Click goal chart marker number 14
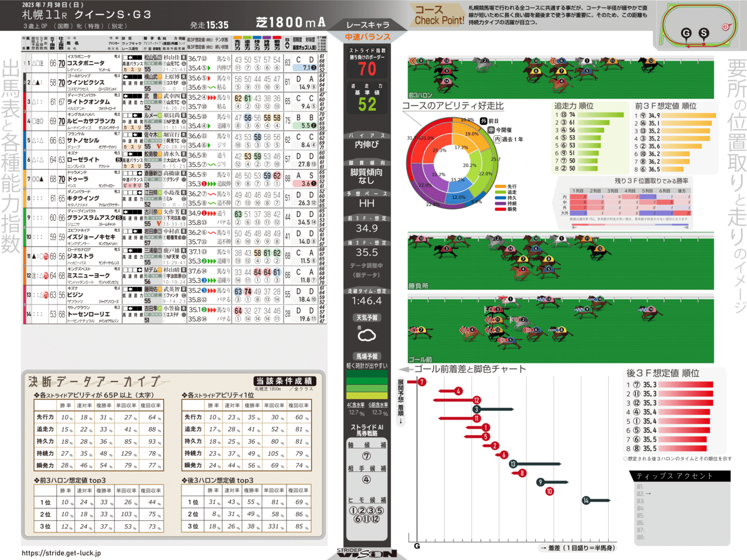 coord(586,501)
